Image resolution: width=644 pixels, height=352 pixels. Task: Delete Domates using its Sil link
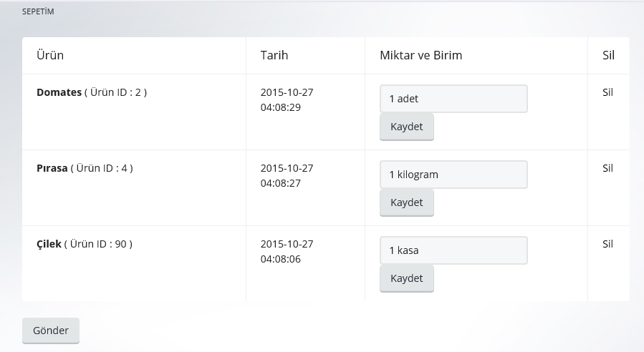[x=607, y=92]
